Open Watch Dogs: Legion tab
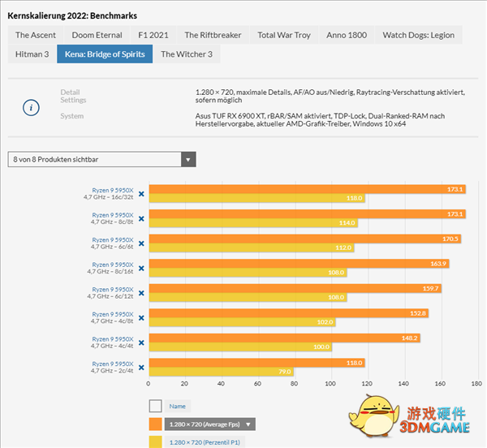The width and height of the screenshot is (487, 448). (x=418, y=35)
